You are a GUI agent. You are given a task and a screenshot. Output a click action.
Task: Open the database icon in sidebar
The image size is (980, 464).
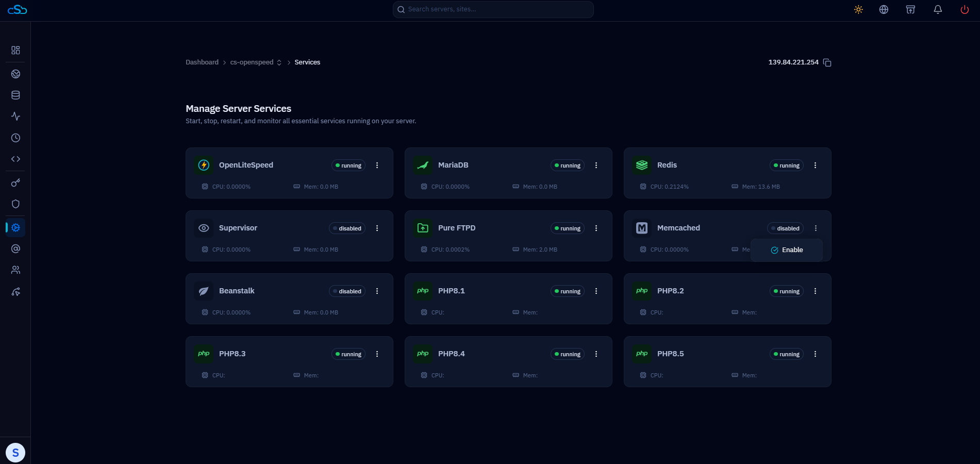15,95
